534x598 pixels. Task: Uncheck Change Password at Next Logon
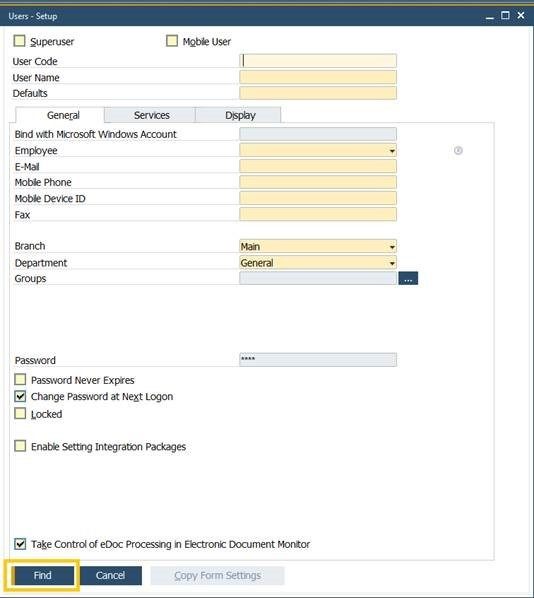coord(20,396)
